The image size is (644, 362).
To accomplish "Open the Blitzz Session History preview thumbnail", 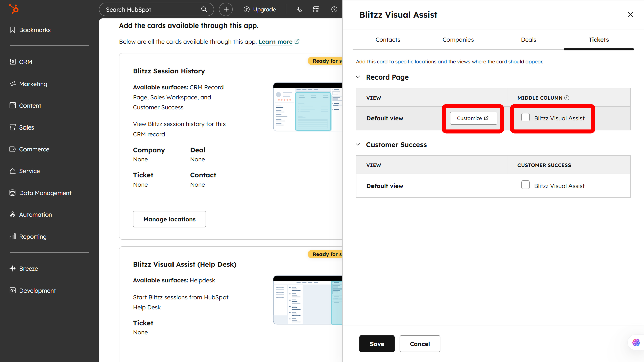I will 308,107.
